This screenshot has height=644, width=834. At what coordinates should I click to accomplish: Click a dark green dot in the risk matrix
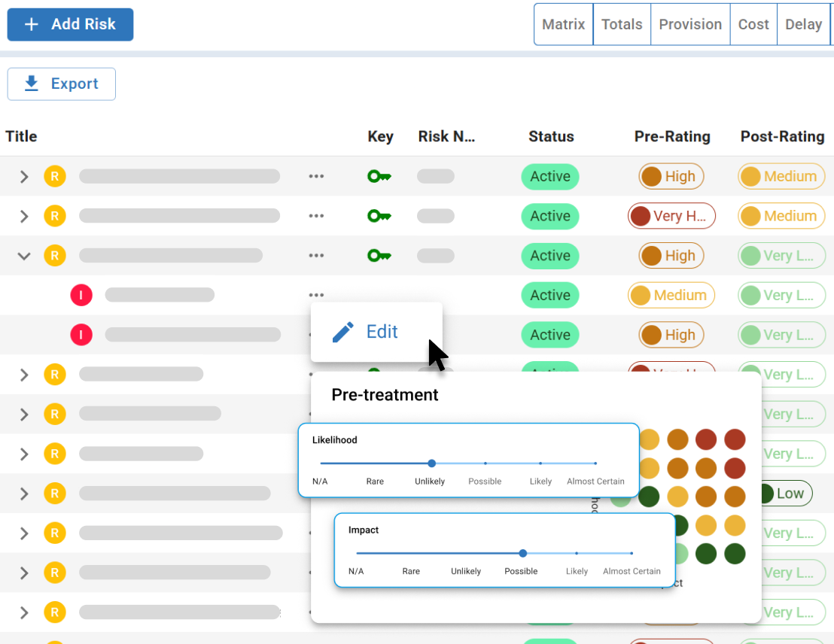pyautogui.click(x=706, y=554)
